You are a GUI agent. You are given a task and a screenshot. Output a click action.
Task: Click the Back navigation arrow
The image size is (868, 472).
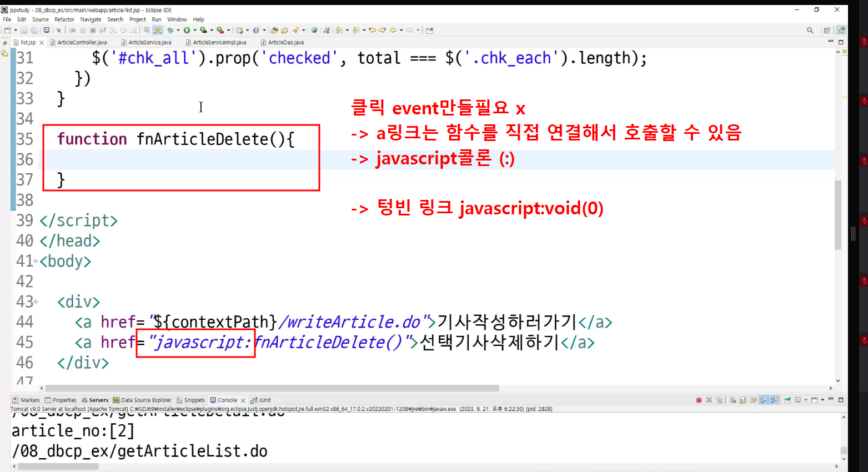393,31
